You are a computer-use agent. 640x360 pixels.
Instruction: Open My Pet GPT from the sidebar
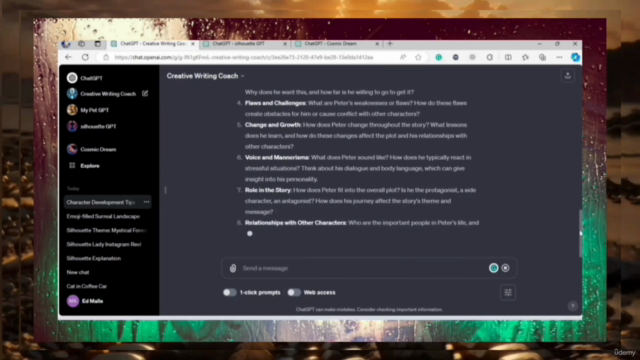coord(94,110)
